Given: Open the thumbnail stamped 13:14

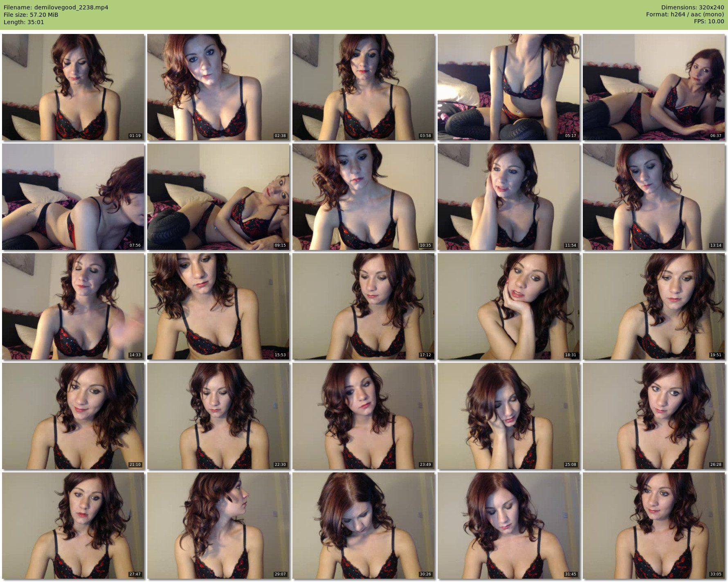Looking at the screenshot, I should [x=654, y=197].
